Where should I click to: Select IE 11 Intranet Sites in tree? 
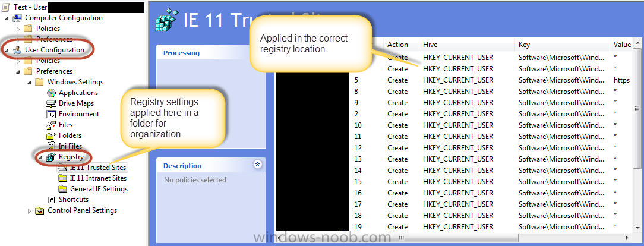(x=98, y=178)
